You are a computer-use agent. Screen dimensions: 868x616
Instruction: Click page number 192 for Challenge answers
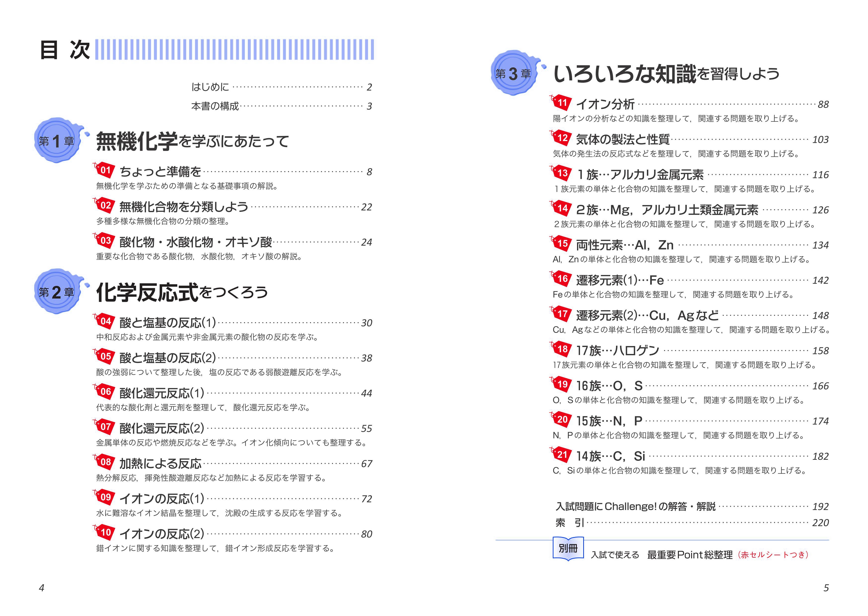coord(820,507)
